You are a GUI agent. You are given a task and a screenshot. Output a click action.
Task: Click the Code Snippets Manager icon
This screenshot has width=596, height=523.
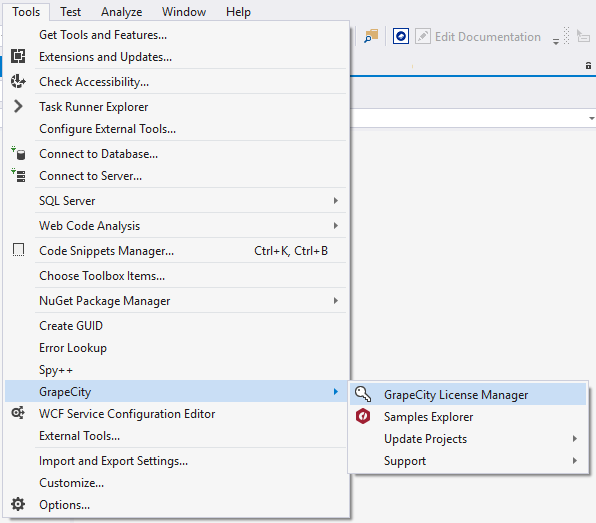(x=18, y=250)
